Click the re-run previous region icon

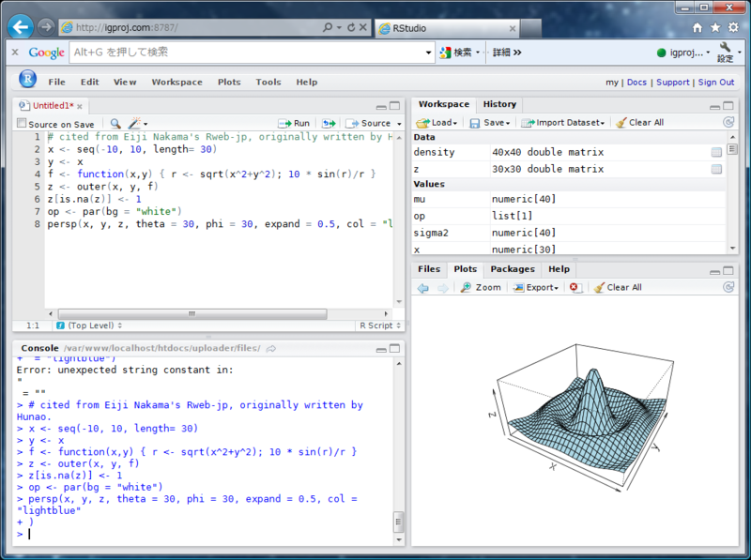click(x=329, y=124)
